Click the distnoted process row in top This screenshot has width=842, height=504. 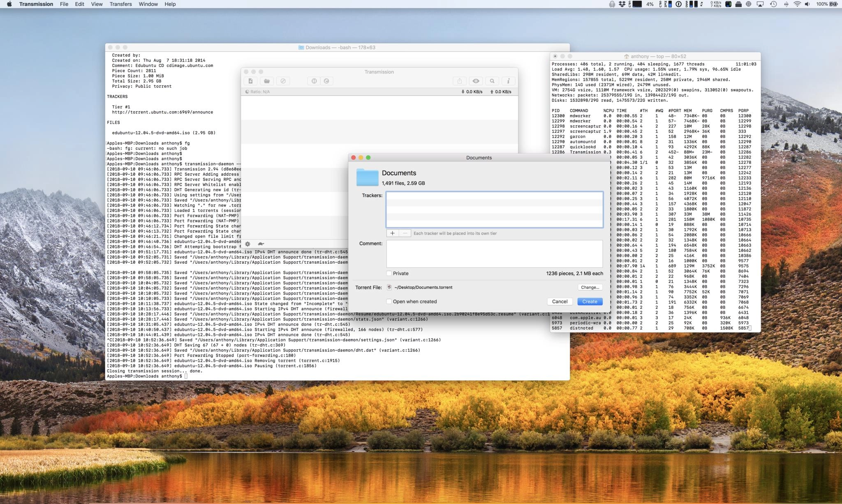coord(652,328)
